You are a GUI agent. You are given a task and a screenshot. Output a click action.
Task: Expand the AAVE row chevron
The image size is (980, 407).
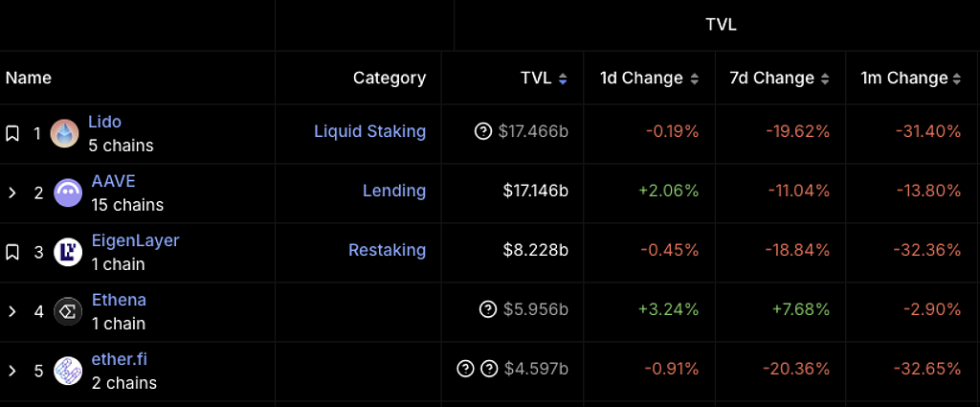(x=12, y=192)
